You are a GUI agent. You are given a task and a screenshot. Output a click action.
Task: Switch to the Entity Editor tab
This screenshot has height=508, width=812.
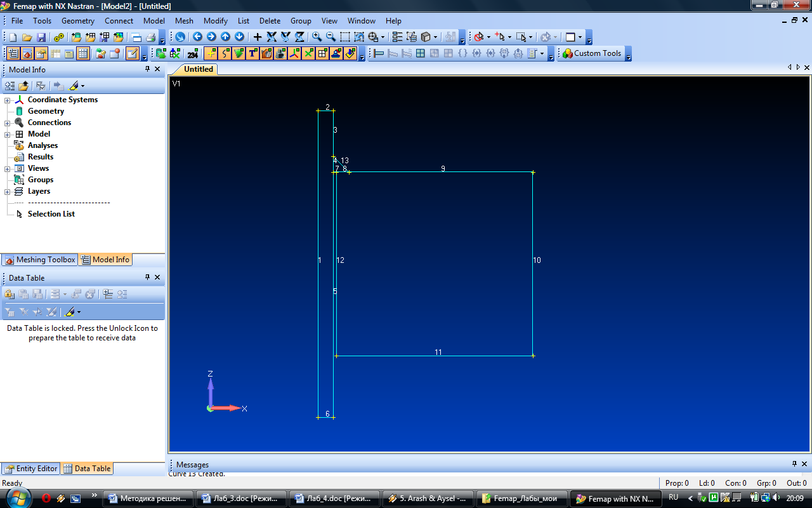point(30,469)
